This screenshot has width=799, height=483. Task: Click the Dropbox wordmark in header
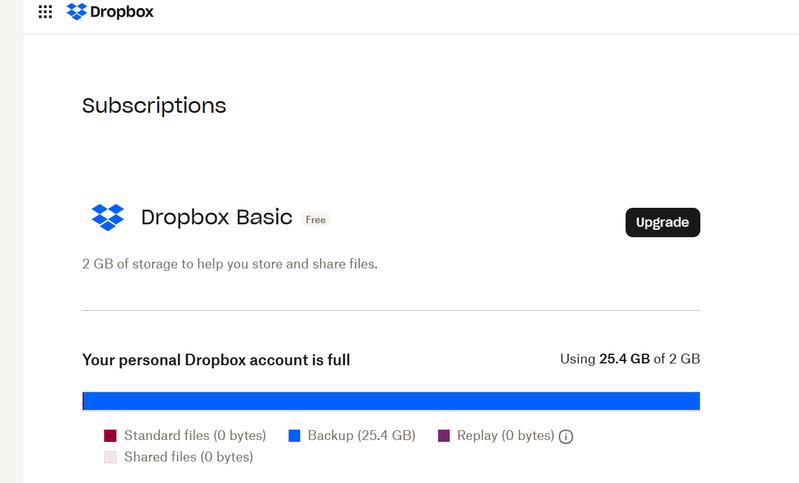click(x=122, y=12)
